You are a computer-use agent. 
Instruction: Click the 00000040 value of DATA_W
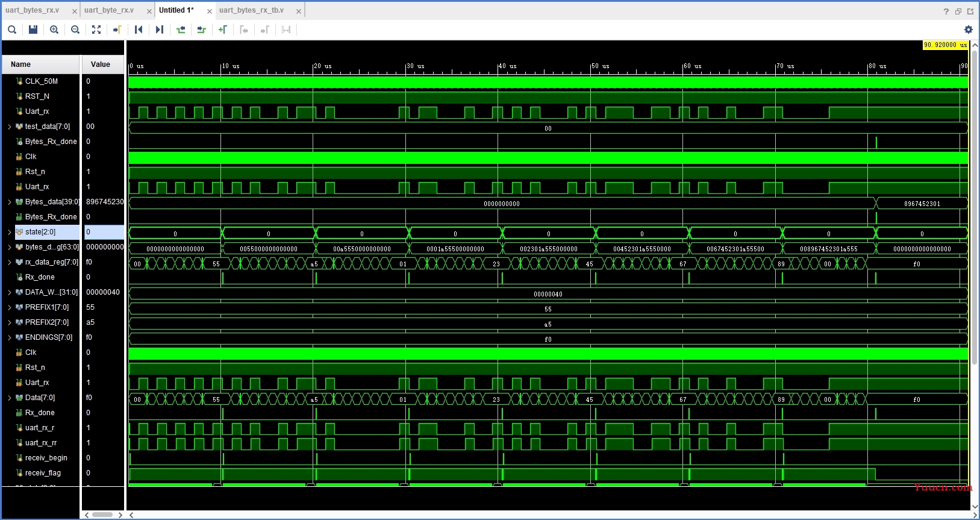point(103,292)
